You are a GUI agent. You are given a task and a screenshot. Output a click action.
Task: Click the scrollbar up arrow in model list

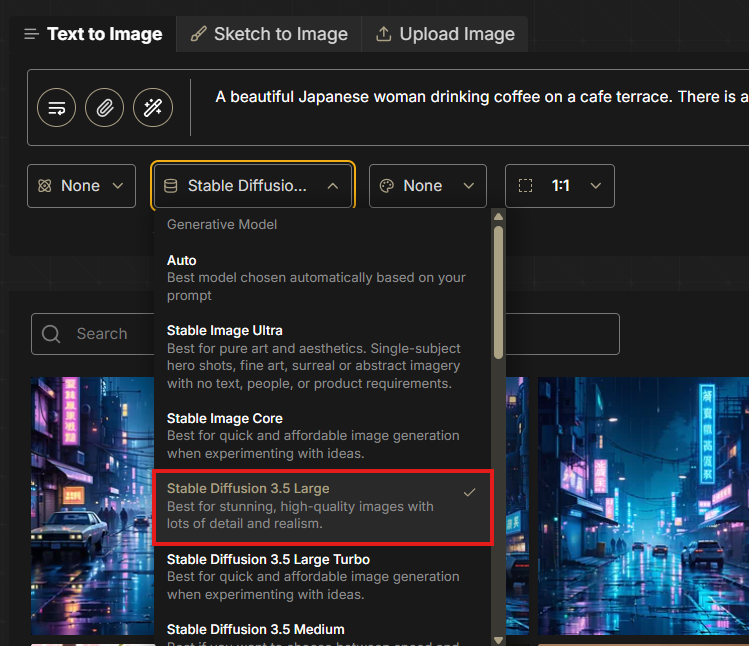tap(499, 217)
